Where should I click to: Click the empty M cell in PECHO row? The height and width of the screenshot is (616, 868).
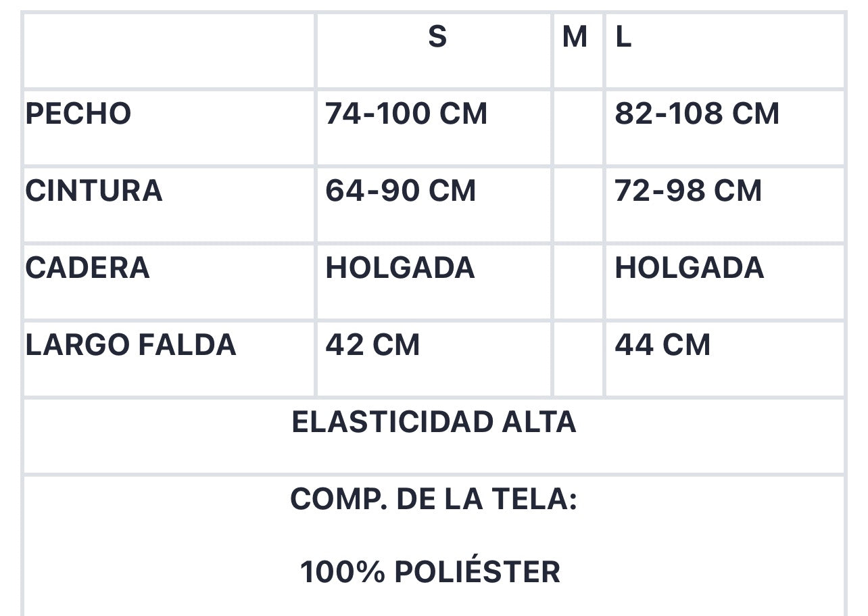578,128
